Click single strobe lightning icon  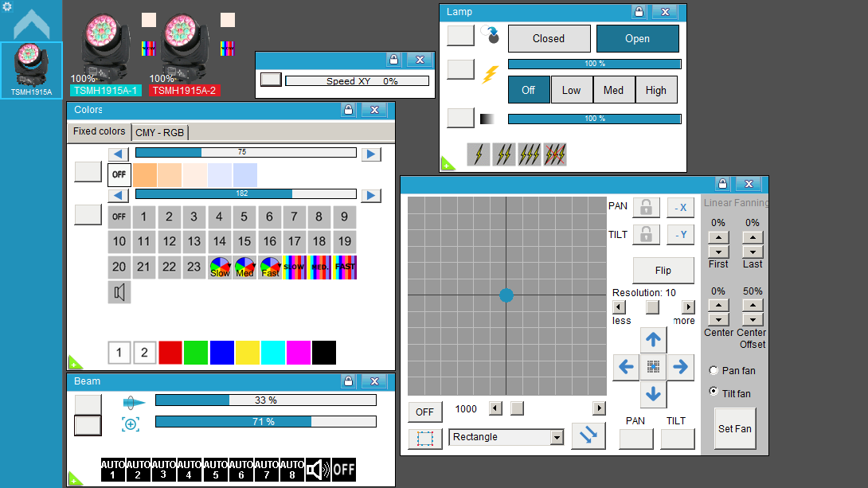point(479,154)
